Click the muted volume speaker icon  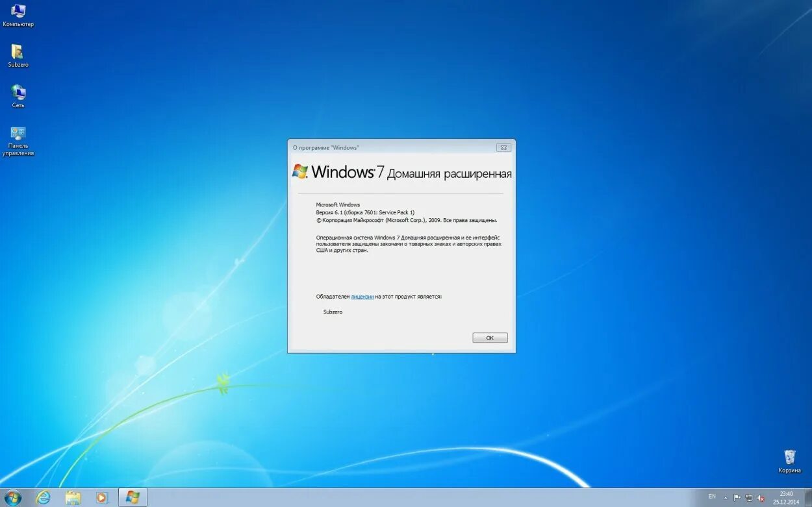pyautogui.click(x=761, y=498)
